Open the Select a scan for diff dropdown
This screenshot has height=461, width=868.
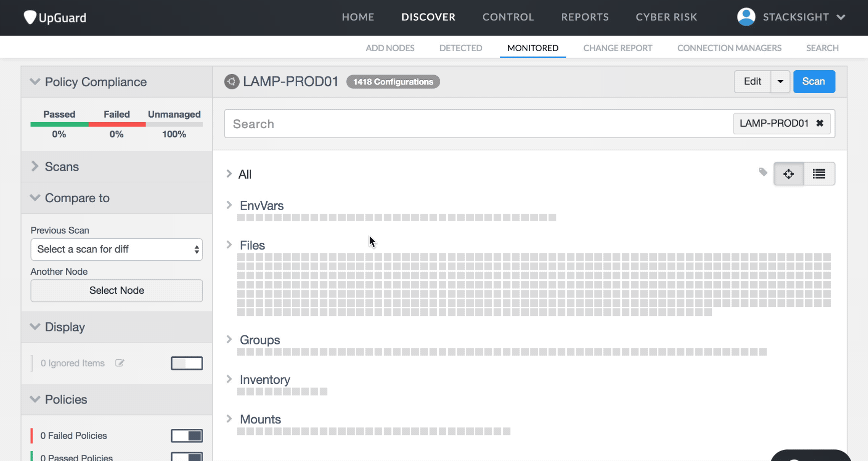(x=117, y=249)
